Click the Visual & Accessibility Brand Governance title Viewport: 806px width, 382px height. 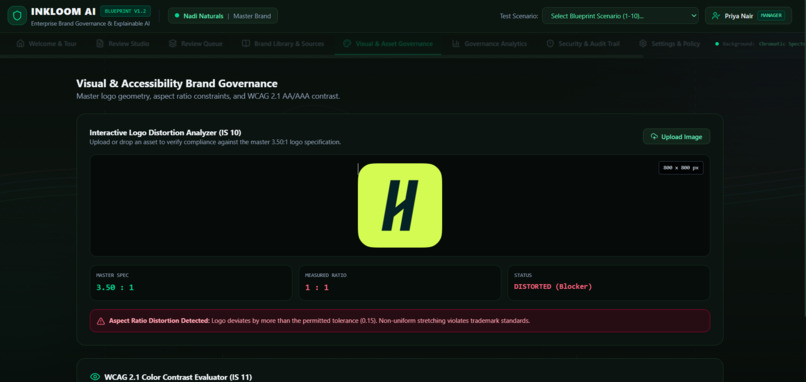pos(177,83)
